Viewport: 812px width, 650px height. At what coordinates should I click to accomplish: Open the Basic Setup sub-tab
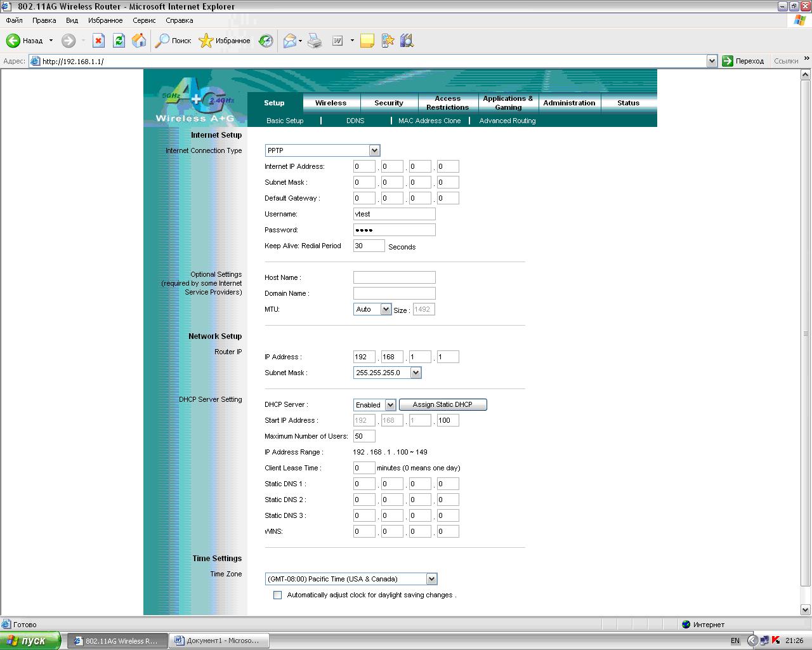point(285,121)
